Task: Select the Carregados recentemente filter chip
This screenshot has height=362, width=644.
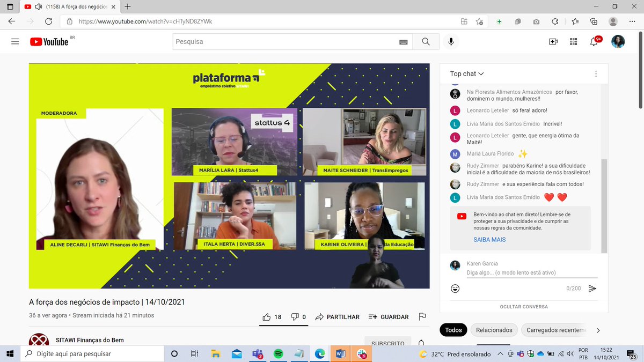Action: [x=555, y=330]
